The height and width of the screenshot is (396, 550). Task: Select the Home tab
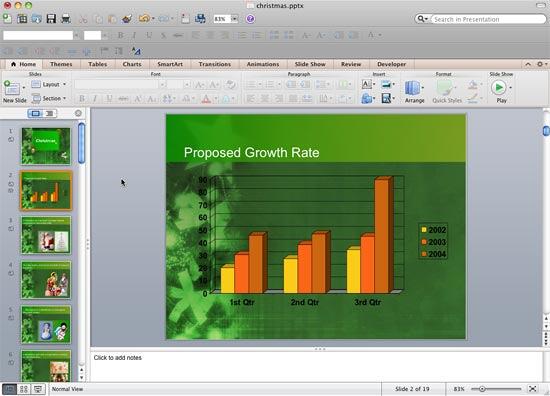pyautogui.click(x=24, y=64)
